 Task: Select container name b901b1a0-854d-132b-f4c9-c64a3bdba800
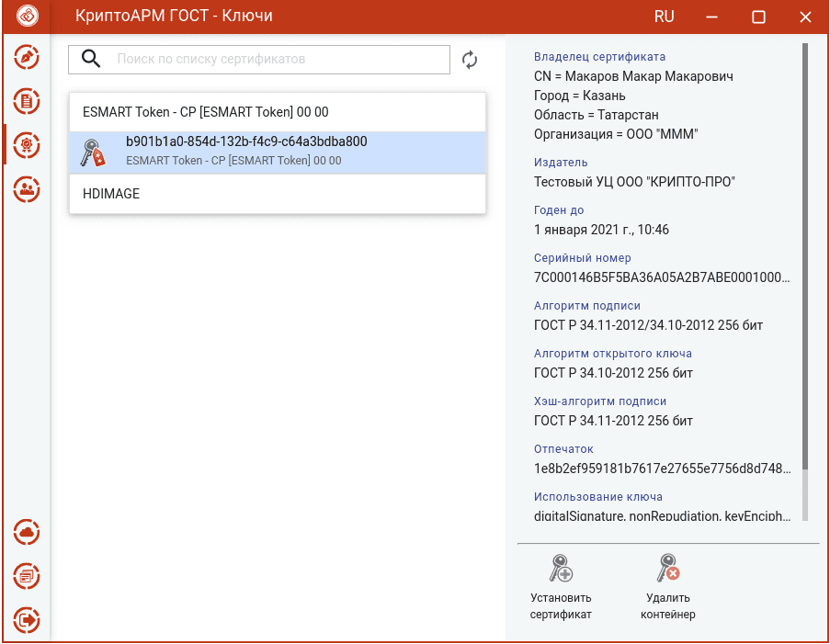point(246,141)
